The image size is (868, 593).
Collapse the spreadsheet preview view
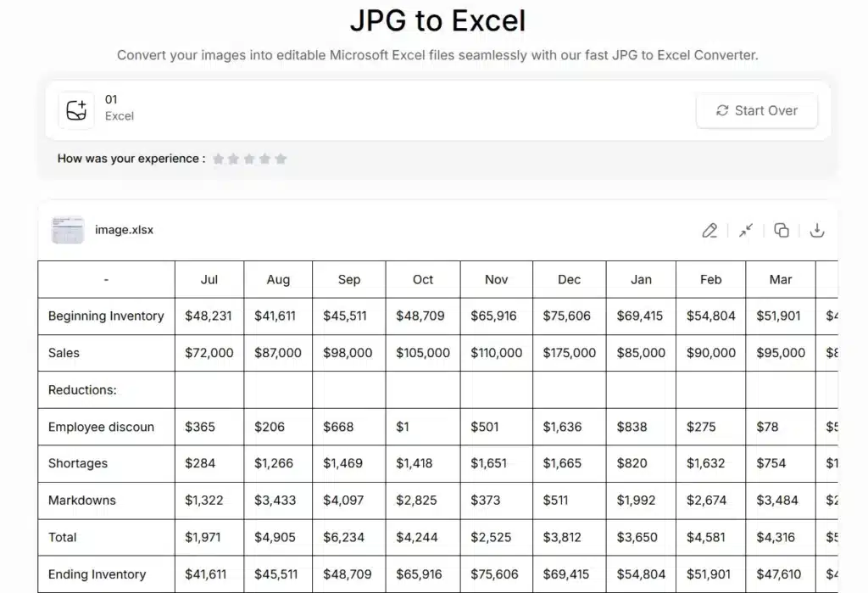[x=746, y=230]
